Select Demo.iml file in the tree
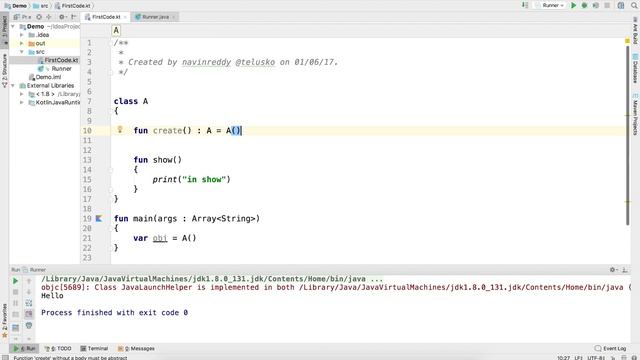 45,77
